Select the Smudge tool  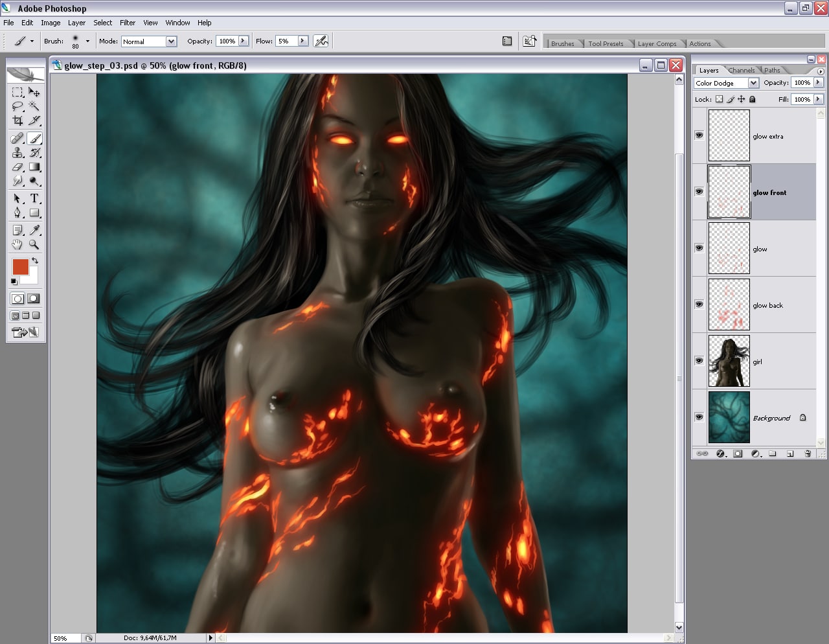[17, 181]
